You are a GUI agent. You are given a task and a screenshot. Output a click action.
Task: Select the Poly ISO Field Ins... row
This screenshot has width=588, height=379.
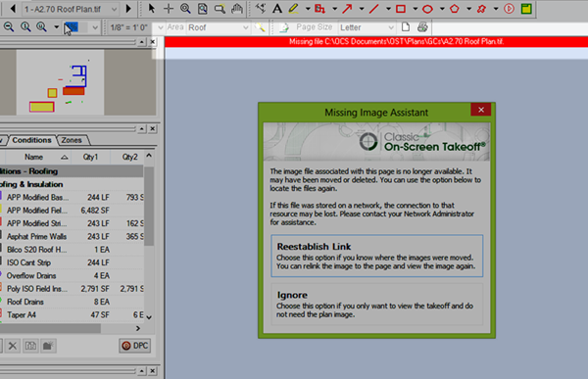click(x=72, y=289)
